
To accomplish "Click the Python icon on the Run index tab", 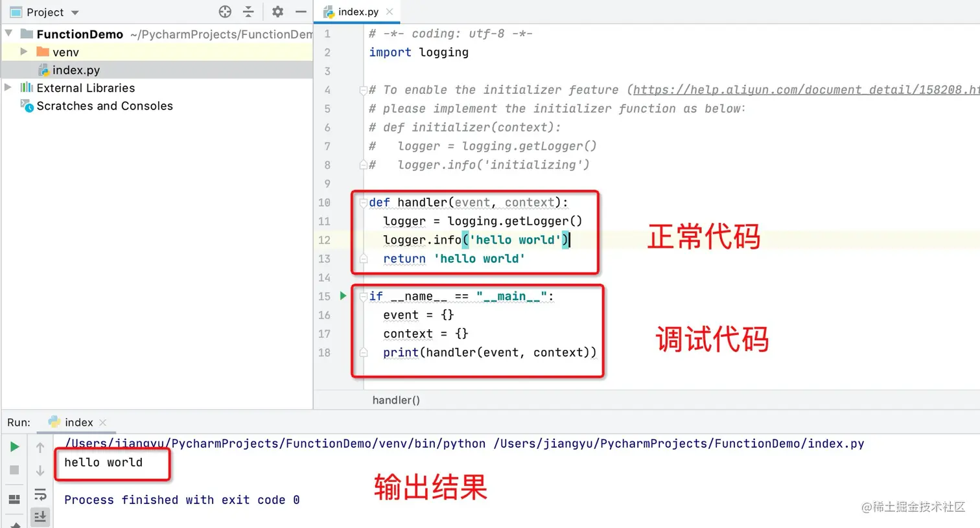I will pos(54,422).
